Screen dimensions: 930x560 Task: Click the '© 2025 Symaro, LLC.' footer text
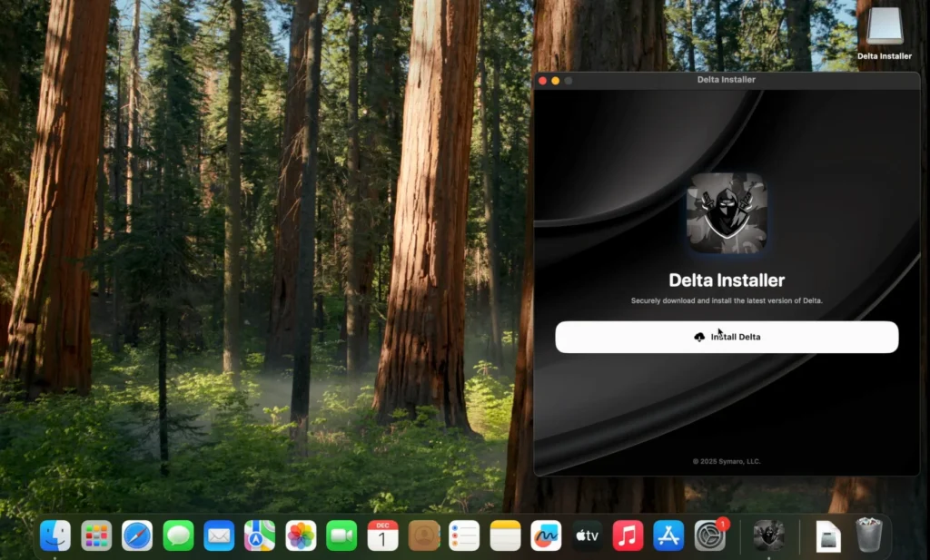click(727, 461)
